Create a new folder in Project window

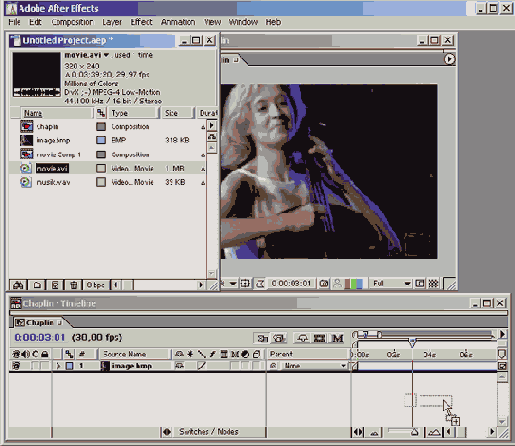[x=37, y=285]
